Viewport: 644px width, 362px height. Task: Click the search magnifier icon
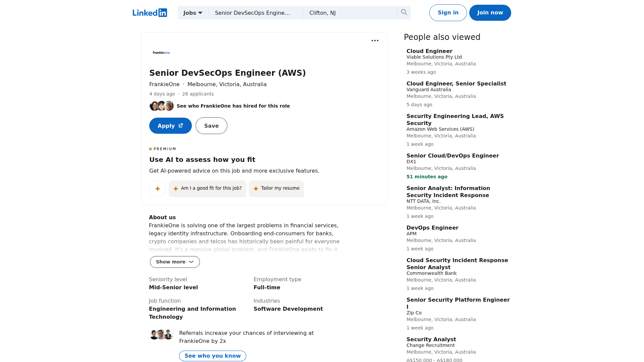pyautogui.click(x=404, y=12)
